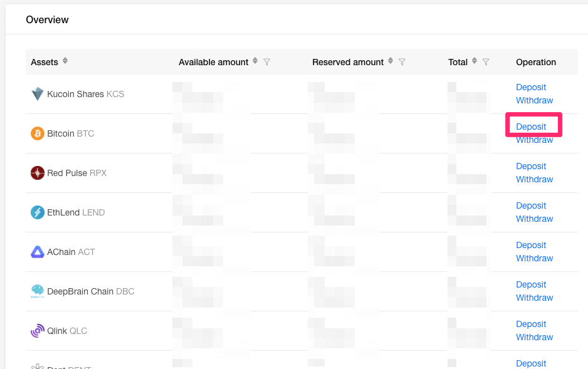This screenshot has height=369, width=588.
Task: Sort by Reserved amount arrows
Action: pyautogui.click(x=391, y=61)
